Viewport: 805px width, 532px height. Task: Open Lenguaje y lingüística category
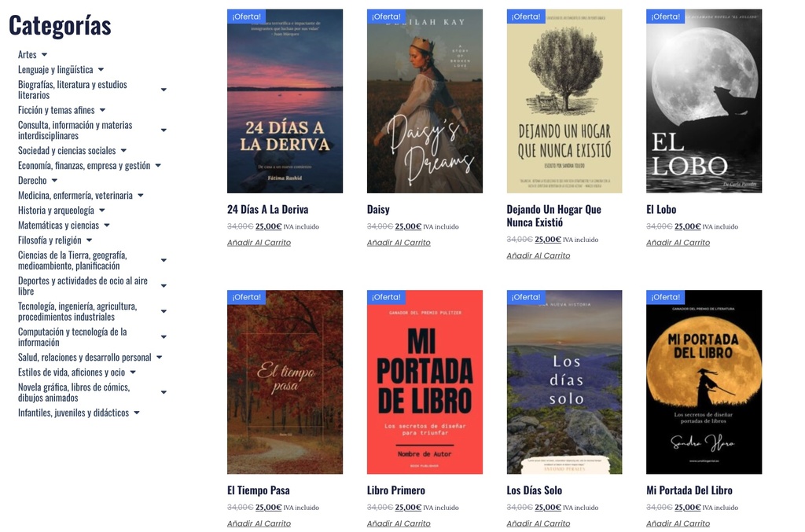(56, 70)
